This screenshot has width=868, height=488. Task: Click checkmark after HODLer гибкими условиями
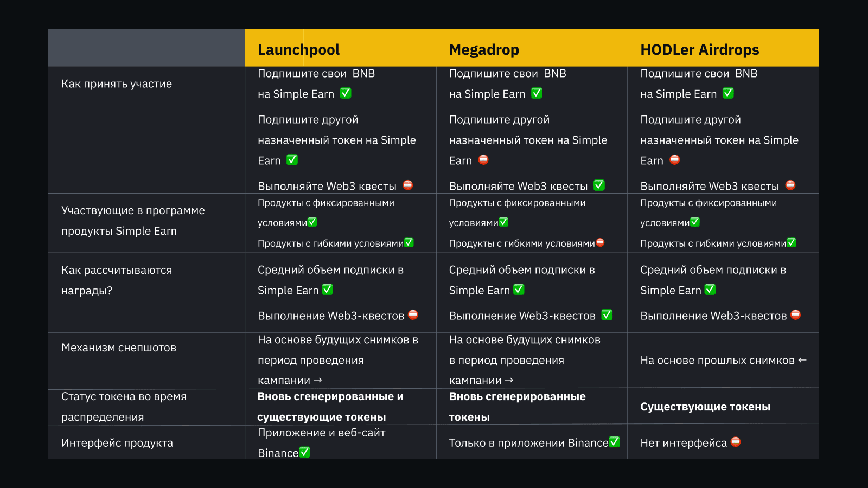[792, 243]
